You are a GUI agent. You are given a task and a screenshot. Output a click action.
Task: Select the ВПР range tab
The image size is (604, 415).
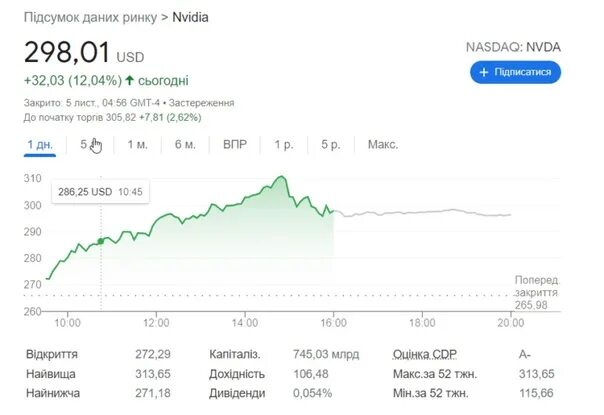pyautogui.click(x=234, y=145)
